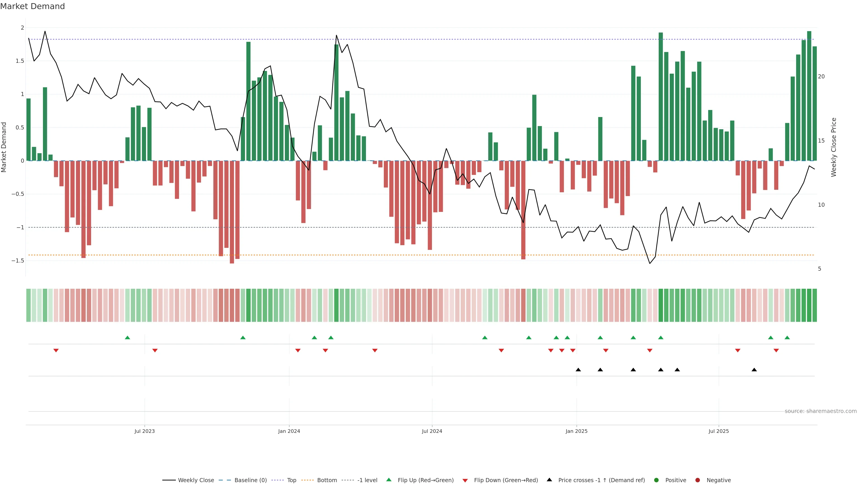868x488 pixels.
Task: Click the red Flip Down triangle legend icon
Action: (465, 480)
